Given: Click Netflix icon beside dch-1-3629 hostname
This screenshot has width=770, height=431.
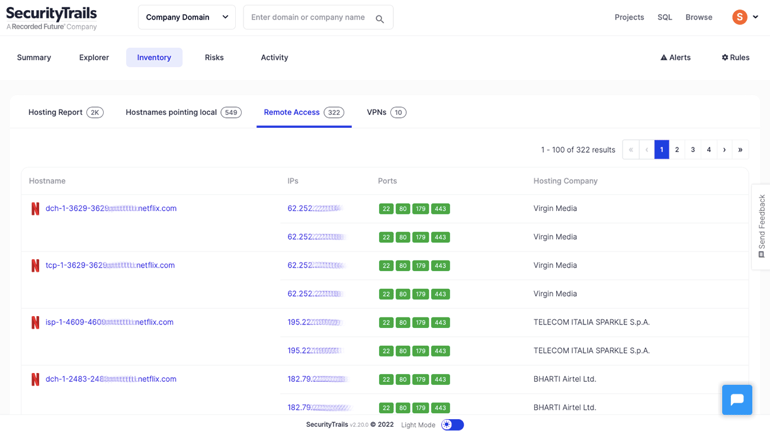Looking at the screenshot, I should (35, 209).
